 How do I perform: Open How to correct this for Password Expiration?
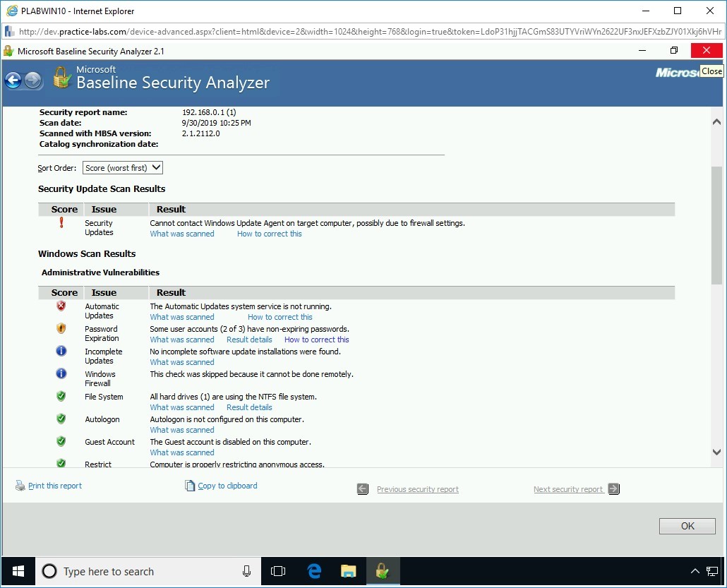click(317, 340)
